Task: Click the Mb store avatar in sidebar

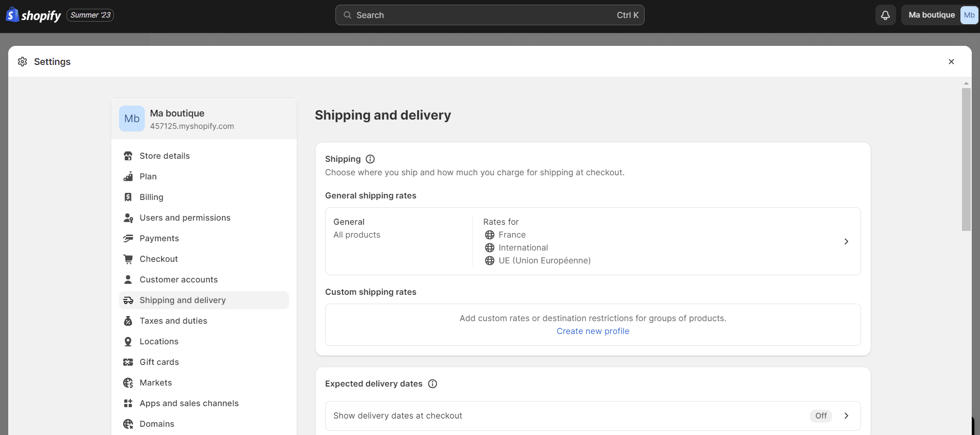Action: coord(132,119)
